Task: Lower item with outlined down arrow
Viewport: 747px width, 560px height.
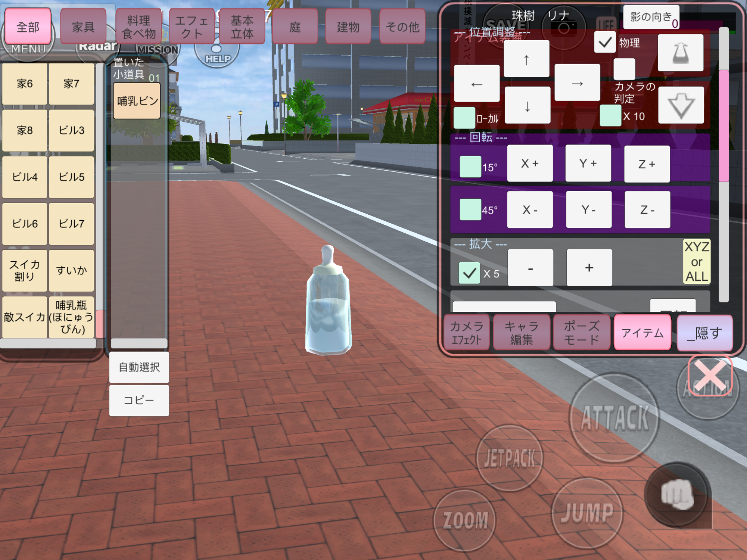Action: click(681, 105)
